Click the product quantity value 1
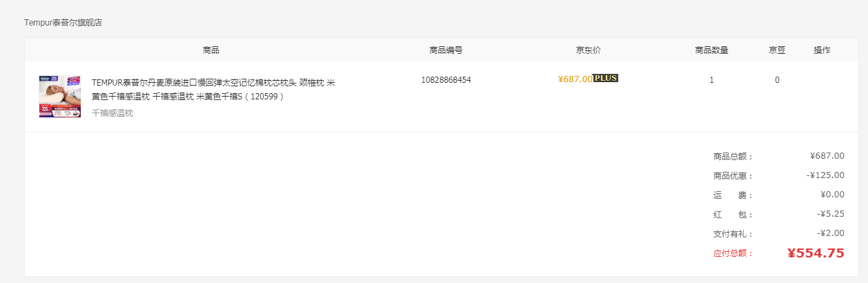 711,80
